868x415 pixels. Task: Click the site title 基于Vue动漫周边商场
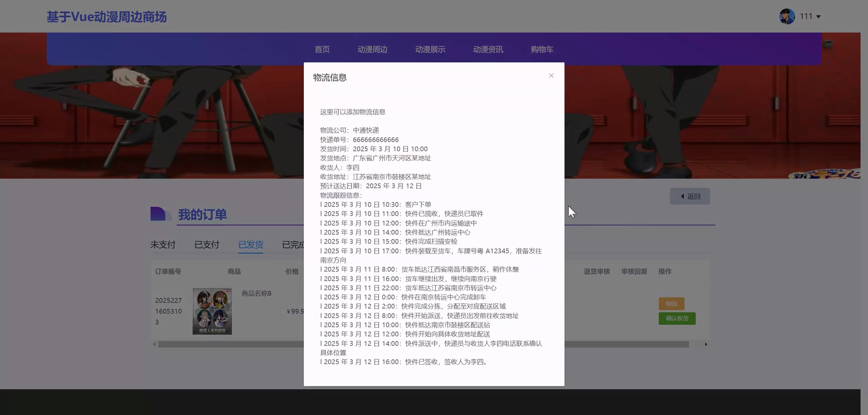(x=107, y=17)
